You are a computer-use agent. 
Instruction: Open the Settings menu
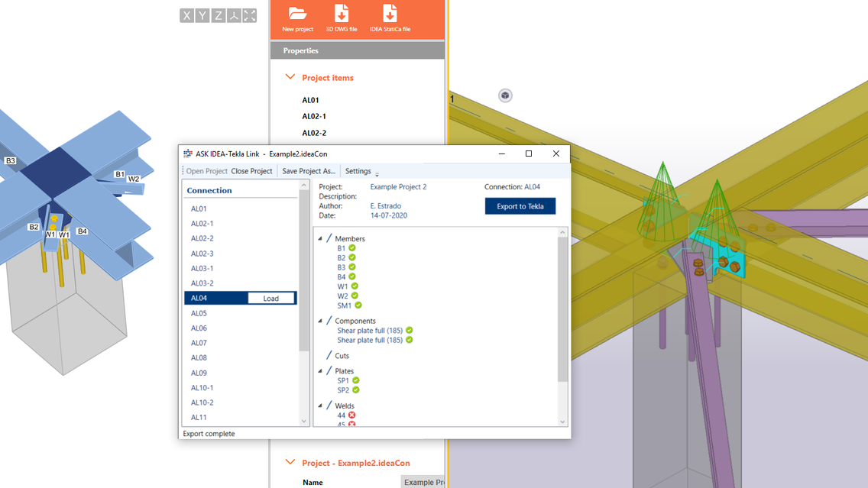pos(358,171)
